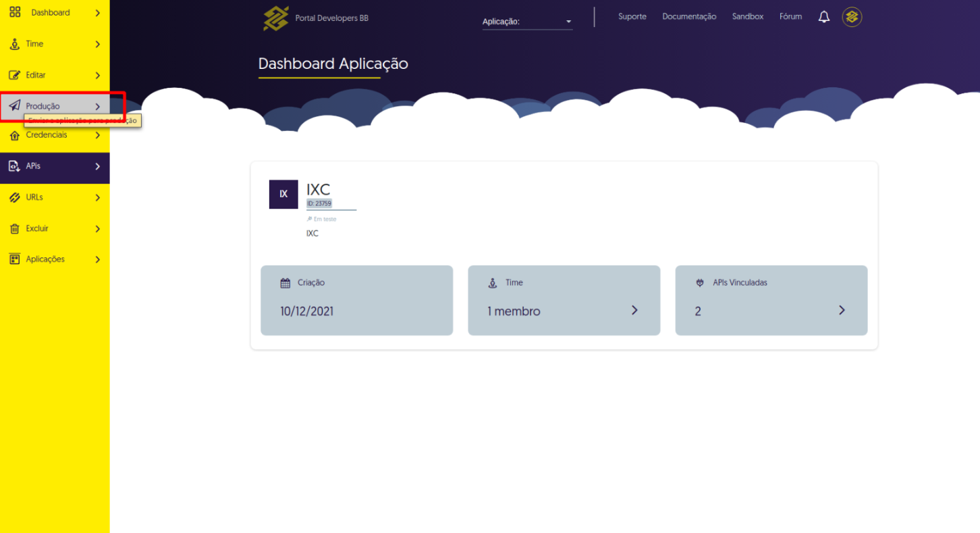Click the URLs link icon in sidebar
This screenshot has height=533, width=980.
pyautogui.click(x=14, y=197)
